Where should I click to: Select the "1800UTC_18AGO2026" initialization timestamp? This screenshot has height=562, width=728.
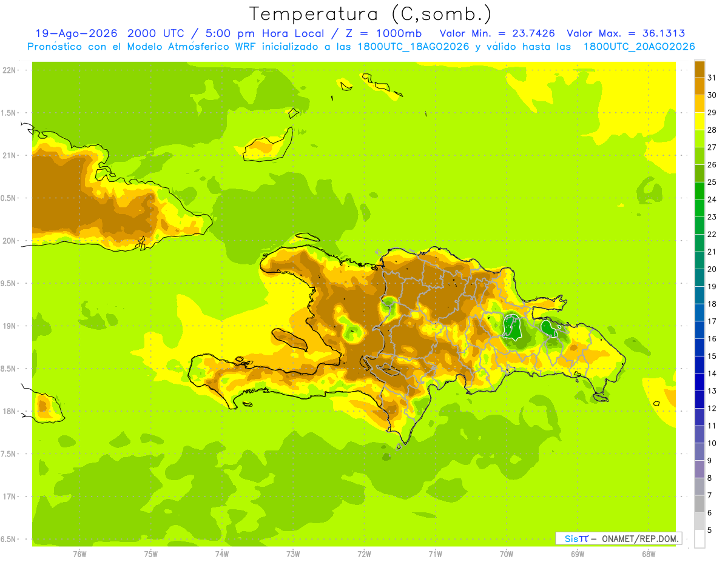414,47
